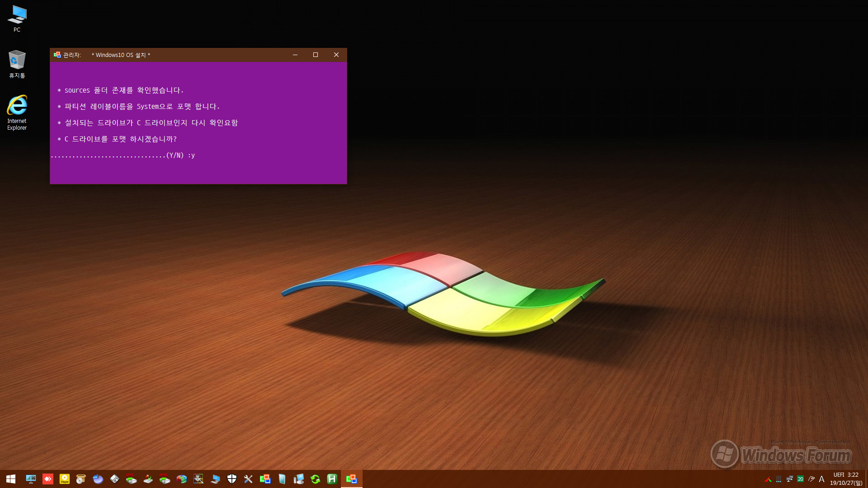The height and width of the screenshot is (488, 868).
Task: Open the green H taskbar icon
Action: pos(332,479)
